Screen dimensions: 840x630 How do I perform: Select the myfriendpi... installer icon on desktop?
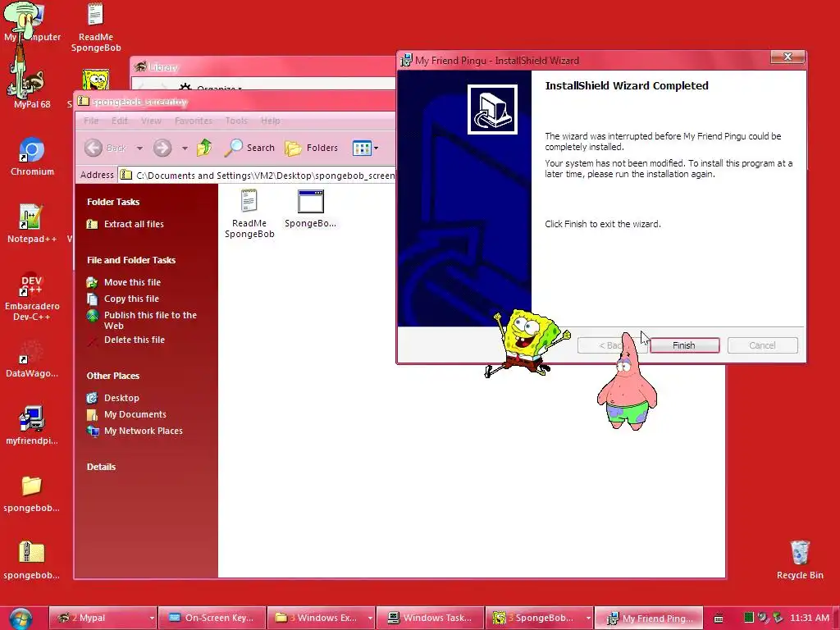pos(32,426)
